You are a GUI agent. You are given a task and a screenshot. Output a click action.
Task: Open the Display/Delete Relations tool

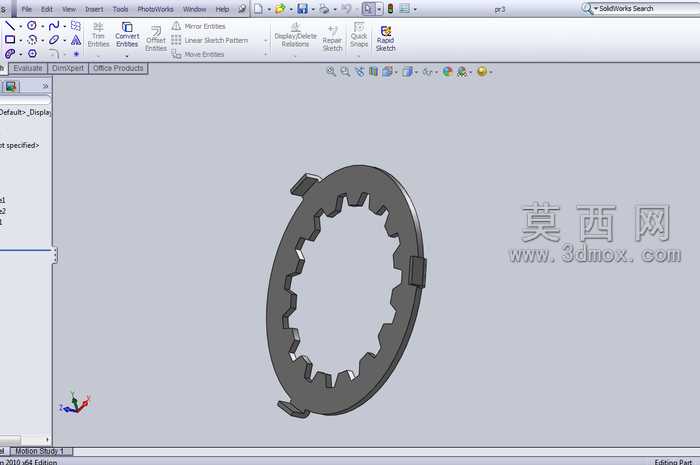pyautogui.click(x=295, y=34)
